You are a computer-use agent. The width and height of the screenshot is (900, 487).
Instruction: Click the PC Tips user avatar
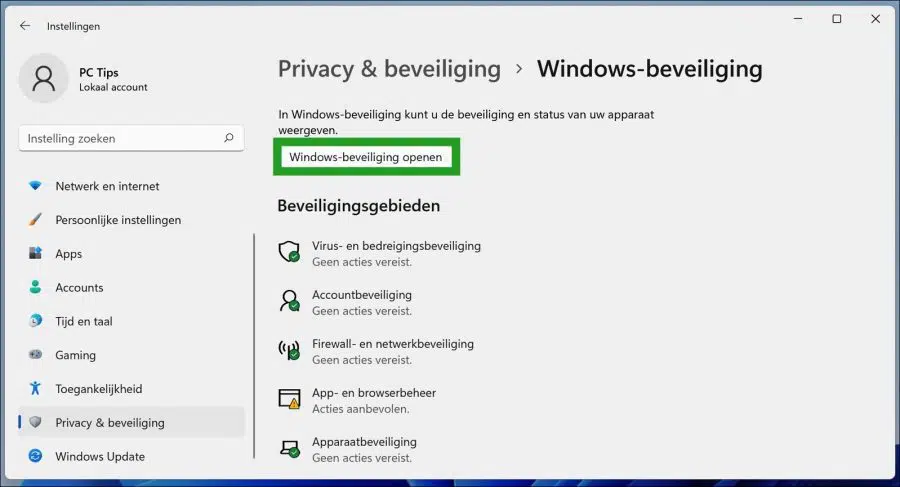point(44,78)
